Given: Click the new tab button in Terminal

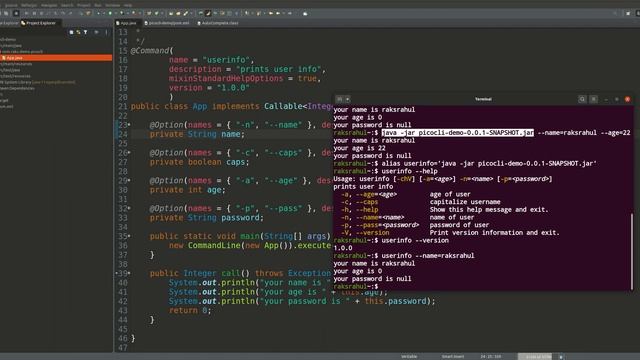Looking at the screenshot, I should tap(339, 99).
